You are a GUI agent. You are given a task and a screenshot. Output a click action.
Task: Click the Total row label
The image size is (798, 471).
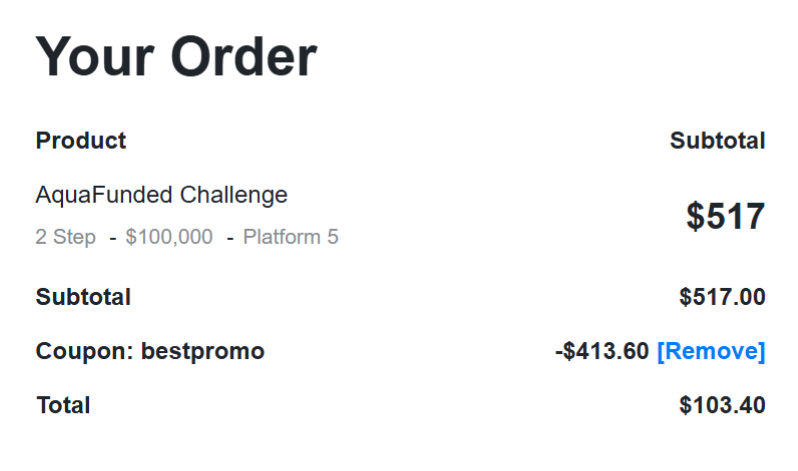coord(63,405)
